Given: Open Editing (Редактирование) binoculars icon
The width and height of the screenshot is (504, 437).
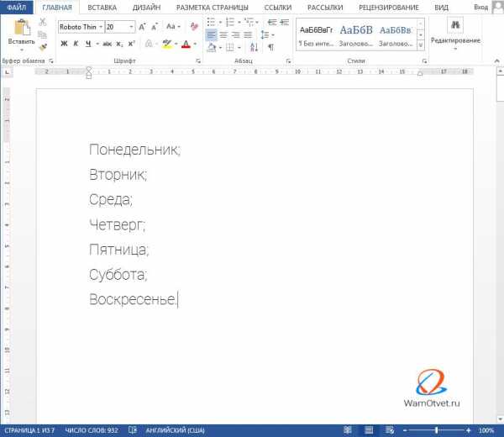Looking at the screenshot, I should [455, 25].
